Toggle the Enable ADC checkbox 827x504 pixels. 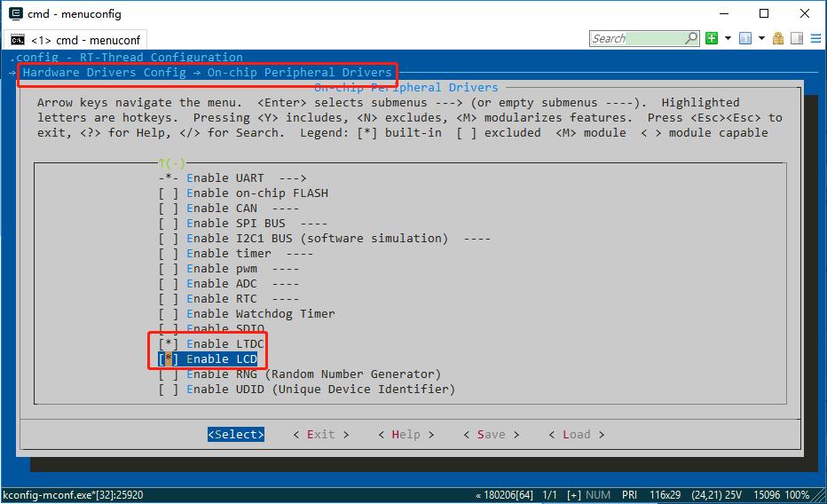(x=169, y=284)
